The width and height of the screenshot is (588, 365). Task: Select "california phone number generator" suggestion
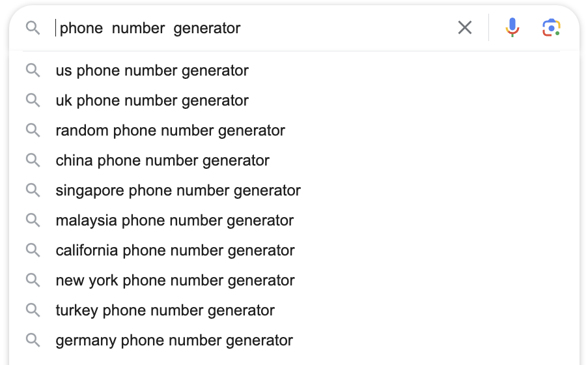175,250
